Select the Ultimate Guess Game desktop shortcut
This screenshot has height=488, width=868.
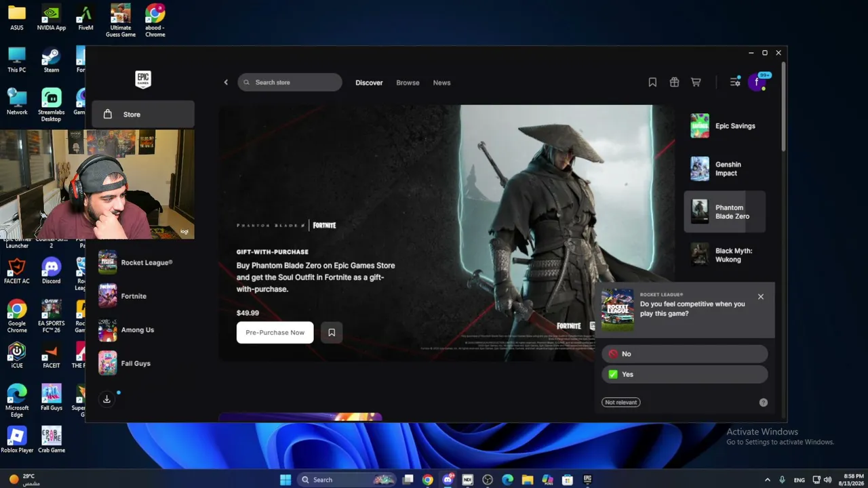[121, 20]
